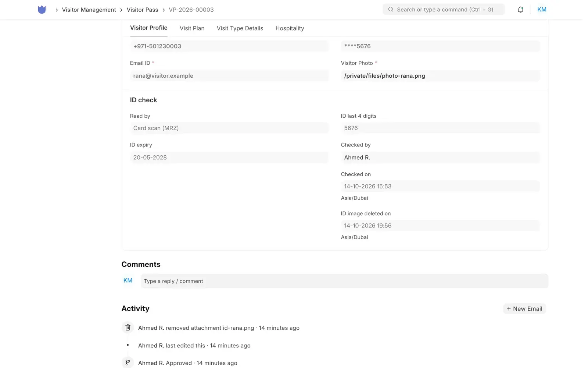The image size is (588, 368).
Task: Click the KM avatar beside comment box
Action: click(128, 280)
